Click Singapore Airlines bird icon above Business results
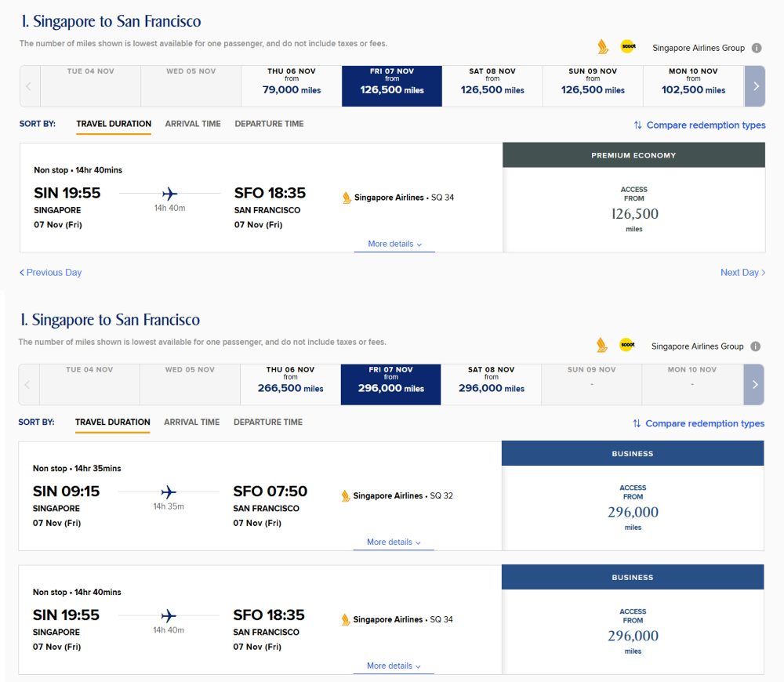Image resolution: width=784 pixels, height=682 pixels. (601, 346)
